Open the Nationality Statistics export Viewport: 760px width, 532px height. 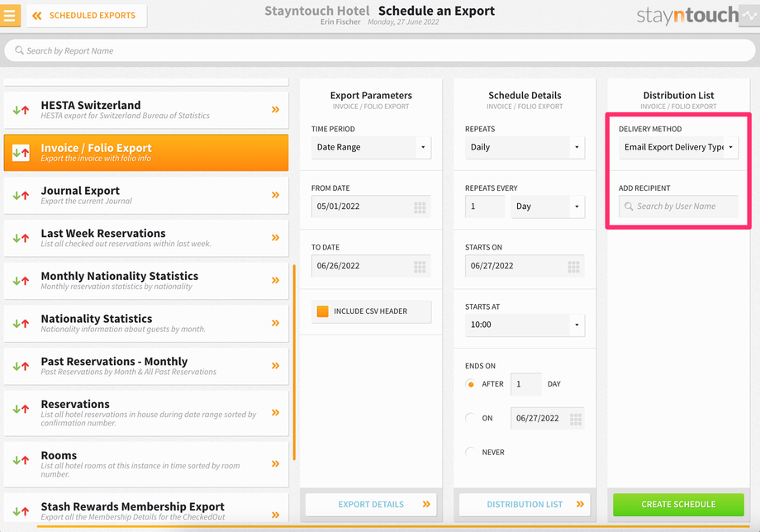point(146,323)
